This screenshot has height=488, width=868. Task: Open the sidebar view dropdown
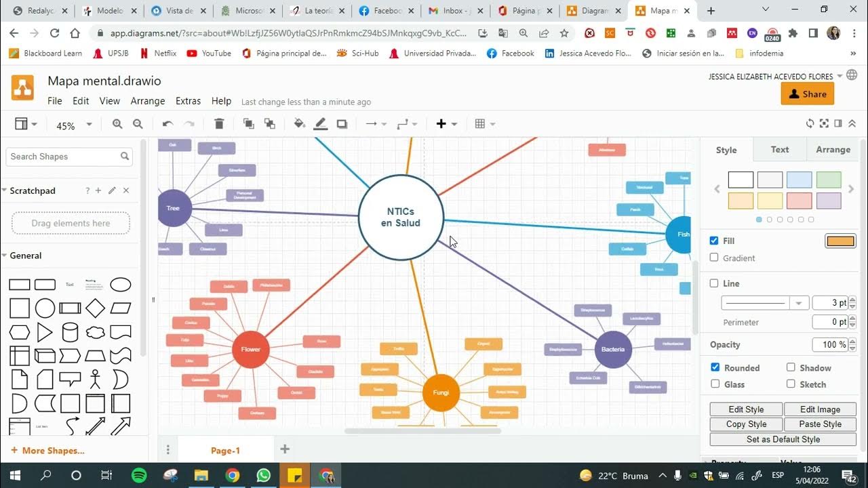tap(26, 124)
